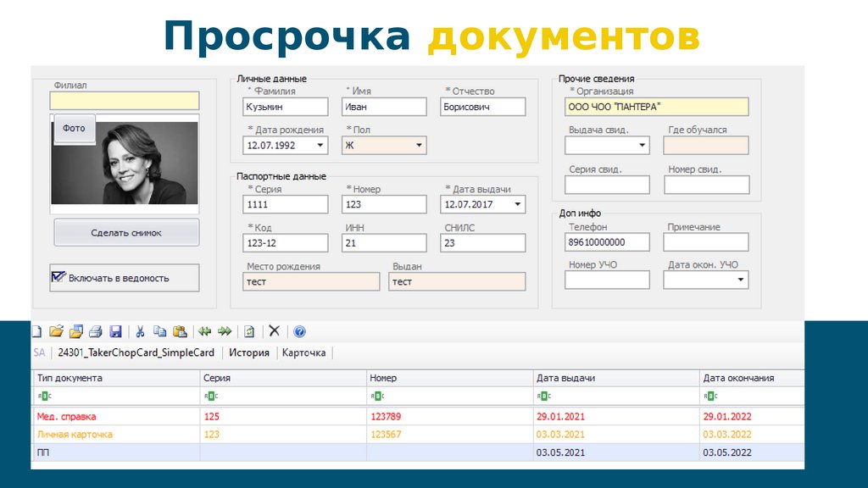Sort by table Дата выдачи column header
The image size is (868, 488).
point(616,378)
